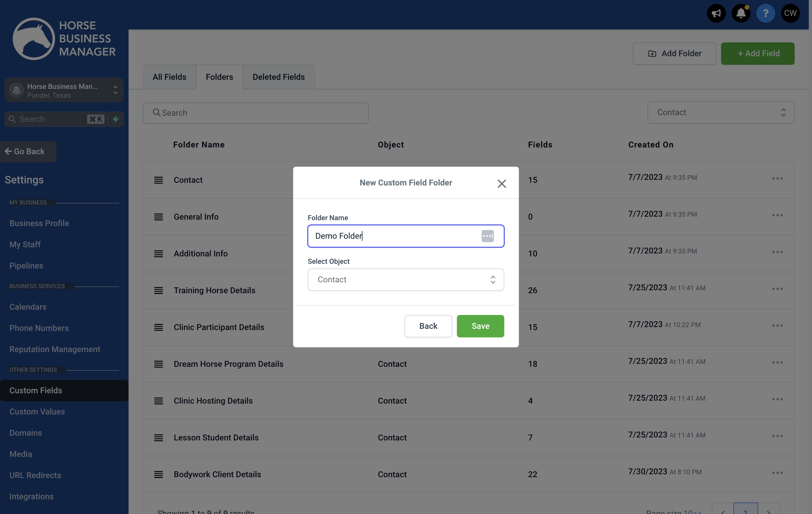
Task: Click the lightning bolt quick actions icon
Action: (116, 119)
